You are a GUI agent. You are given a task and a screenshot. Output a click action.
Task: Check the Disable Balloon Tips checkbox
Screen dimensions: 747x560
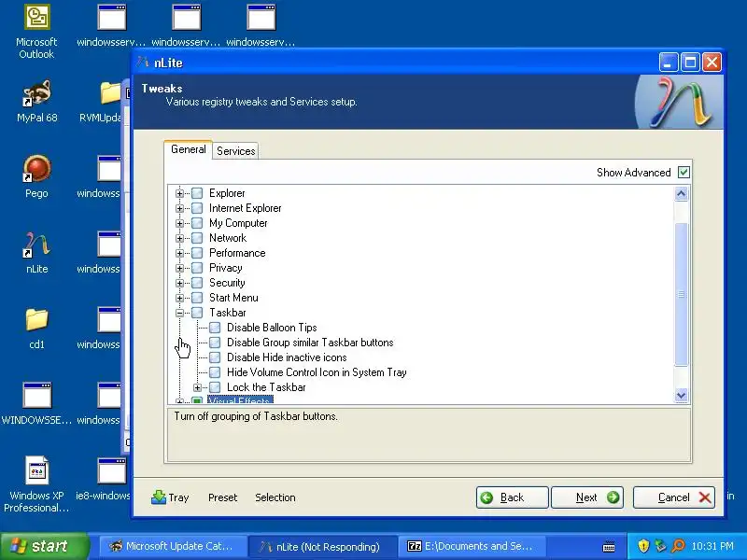pos(215,328)
